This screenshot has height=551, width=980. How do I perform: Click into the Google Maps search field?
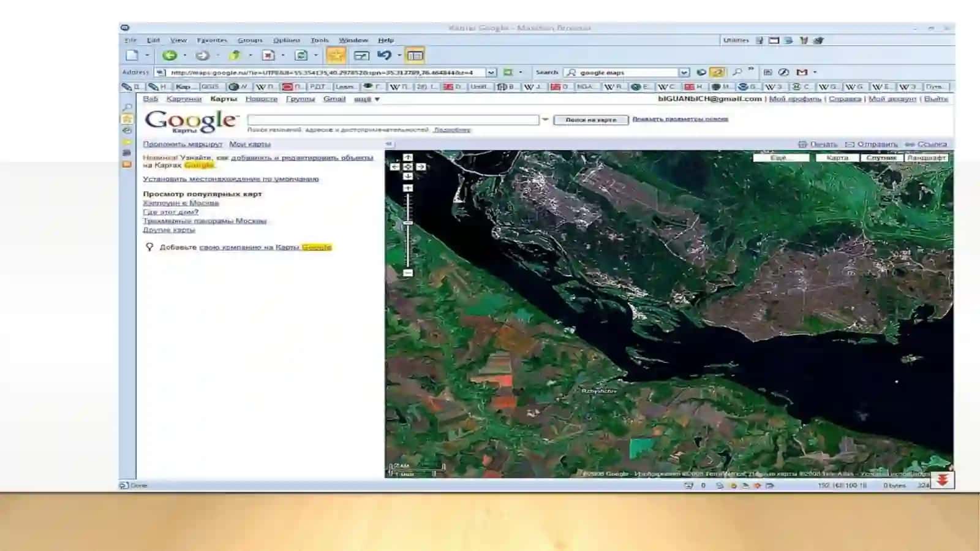[393, 120]
